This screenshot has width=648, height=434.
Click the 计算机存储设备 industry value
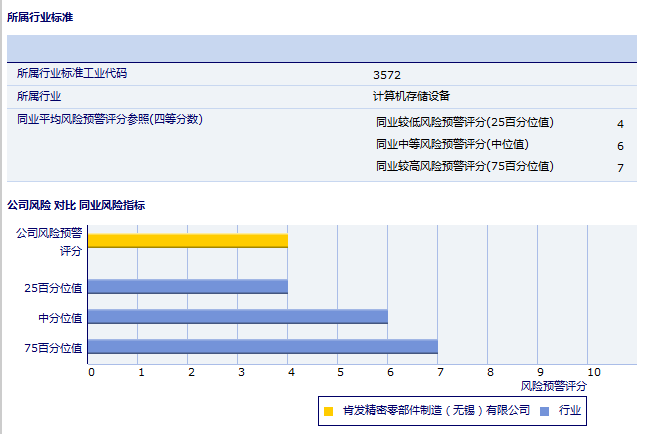[411, 96]
